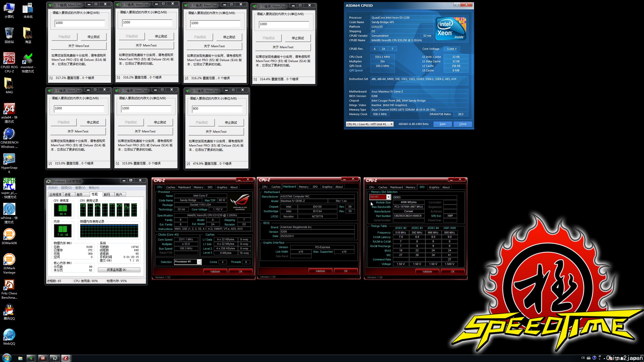
Task: Open SPD tab in CPU-Z Mainboard window
Action: pos(315,187)
